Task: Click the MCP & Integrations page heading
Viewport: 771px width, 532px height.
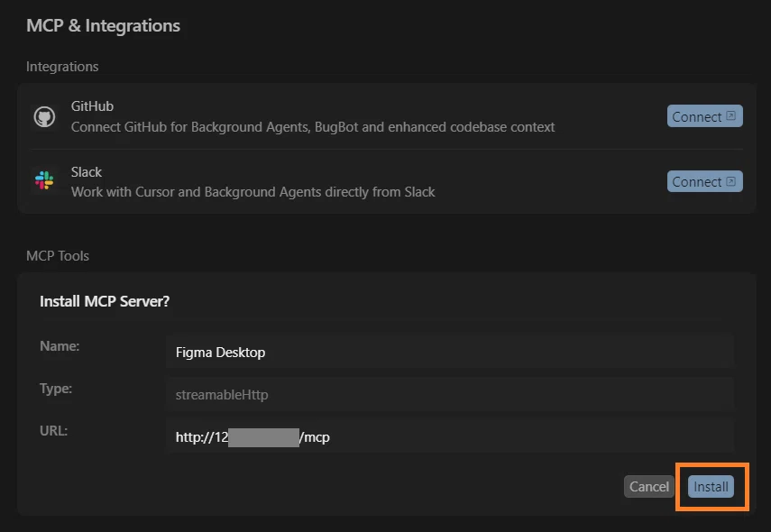Action: click(103, 25)
